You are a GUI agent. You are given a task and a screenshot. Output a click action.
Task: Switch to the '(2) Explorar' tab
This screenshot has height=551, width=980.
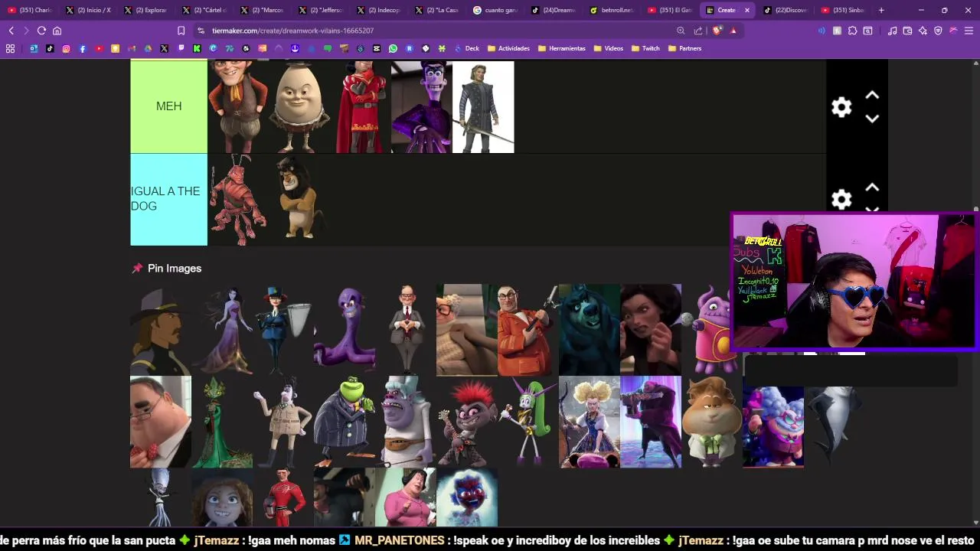145,10
